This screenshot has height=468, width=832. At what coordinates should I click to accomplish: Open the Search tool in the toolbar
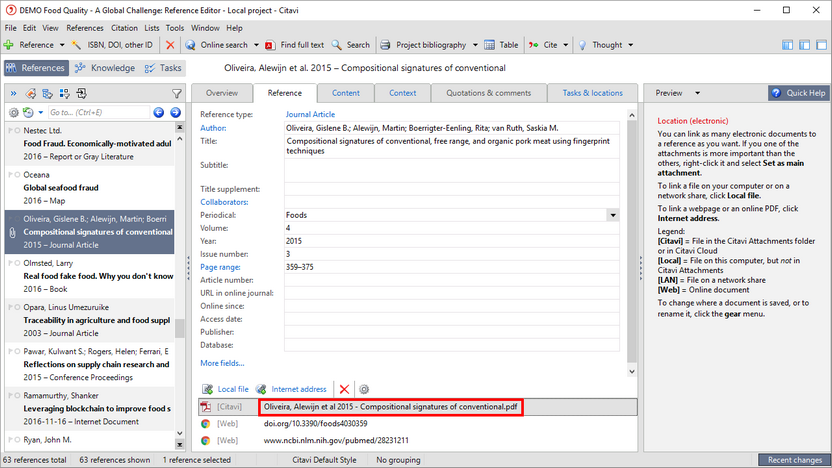(x=350, y=45)
